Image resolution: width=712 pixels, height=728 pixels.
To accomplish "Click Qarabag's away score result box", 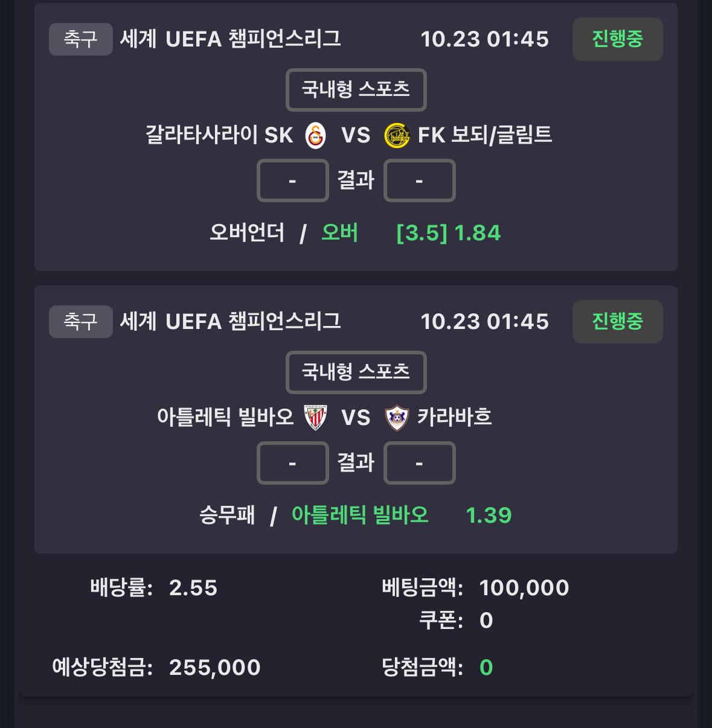I will point(419,463).
